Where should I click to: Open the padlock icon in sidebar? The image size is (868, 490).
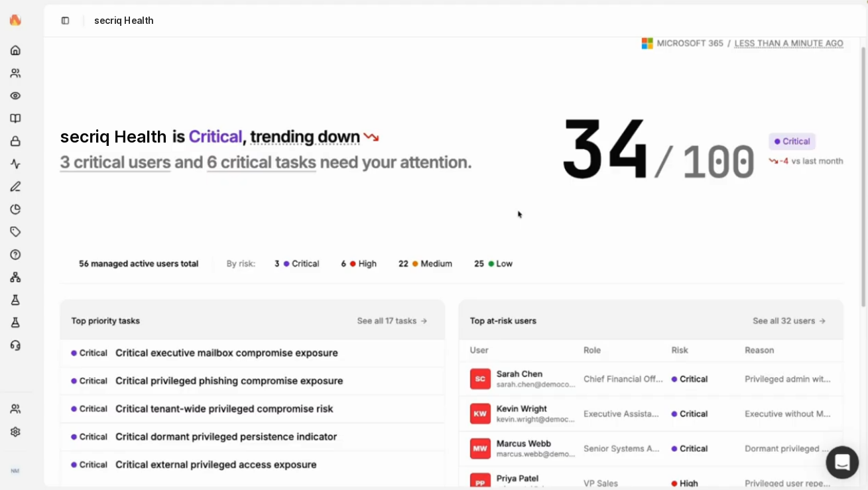pyautogui.click(x=15, y=141)
